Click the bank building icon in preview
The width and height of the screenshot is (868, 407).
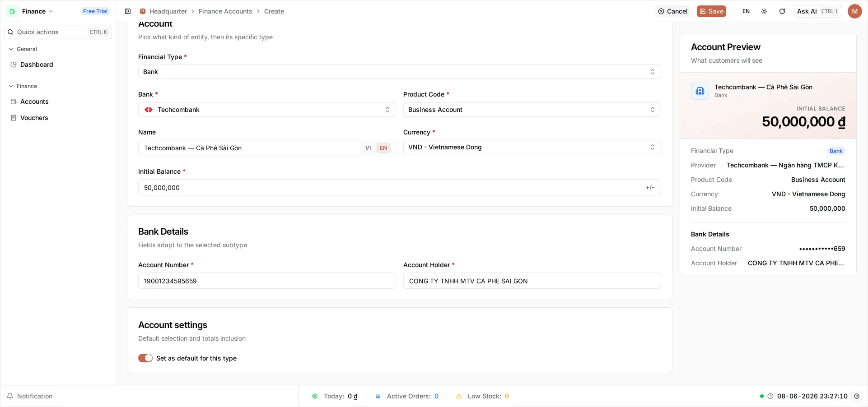click(x=700, y=91)
